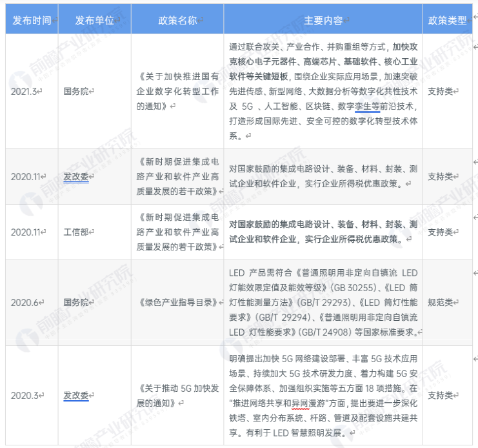Click the 发布时间 column header

click(x=30, y=20)
